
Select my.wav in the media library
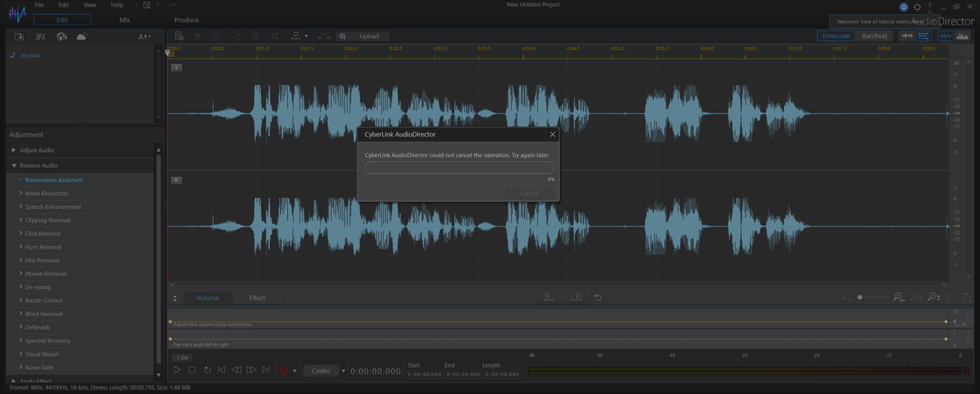pos(31,55)
